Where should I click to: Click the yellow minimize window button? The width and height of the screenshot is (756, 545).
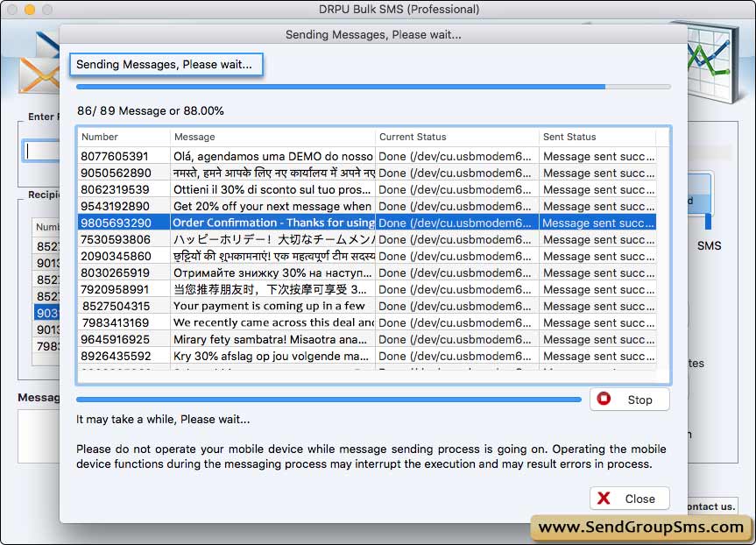(30, 9)
